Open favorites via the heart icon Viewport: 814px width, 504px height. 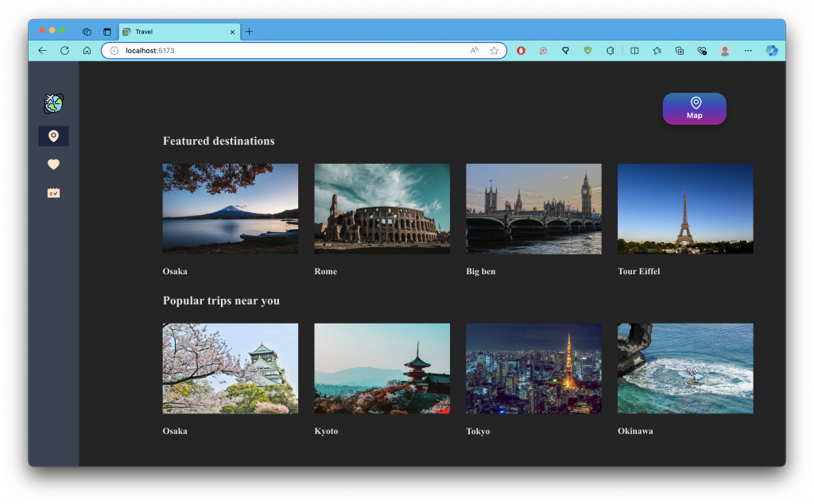(x=53, y=165)
